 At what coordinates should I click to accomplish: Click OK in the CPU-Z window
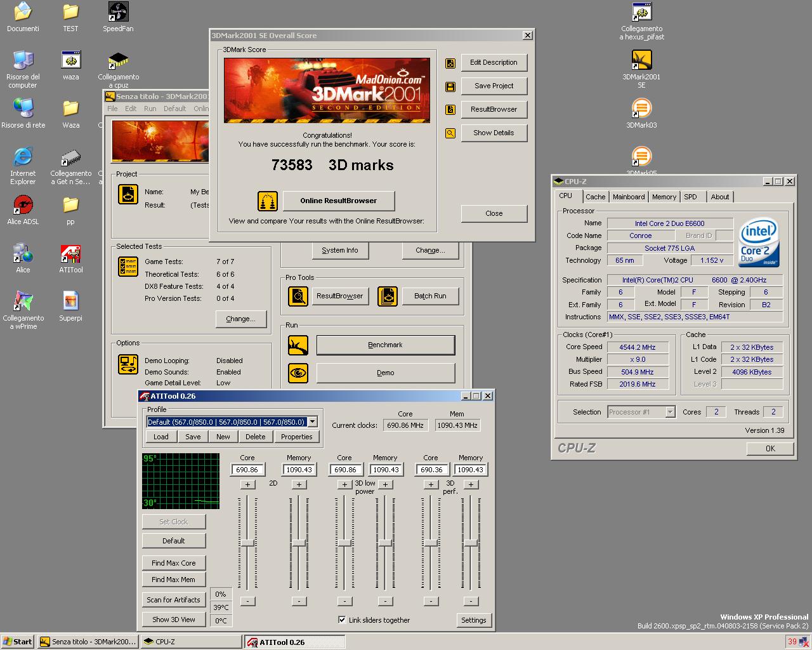coord(770,448)
